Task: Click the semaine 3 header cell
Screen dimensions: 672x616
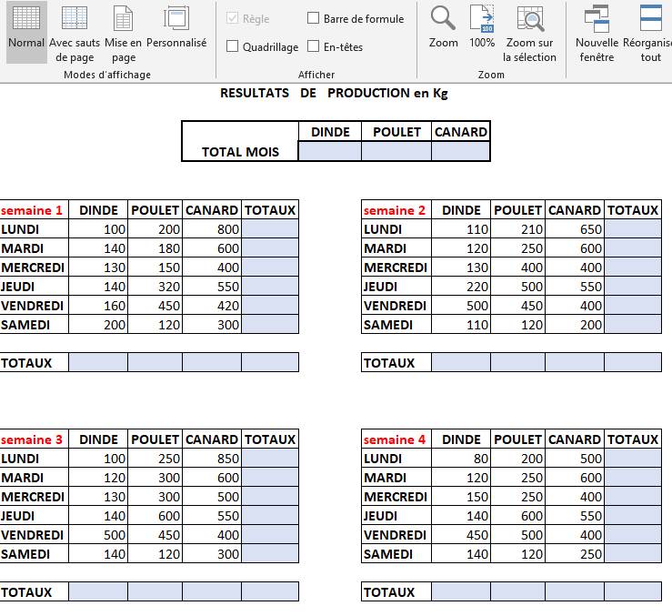Action: [33, 439]
